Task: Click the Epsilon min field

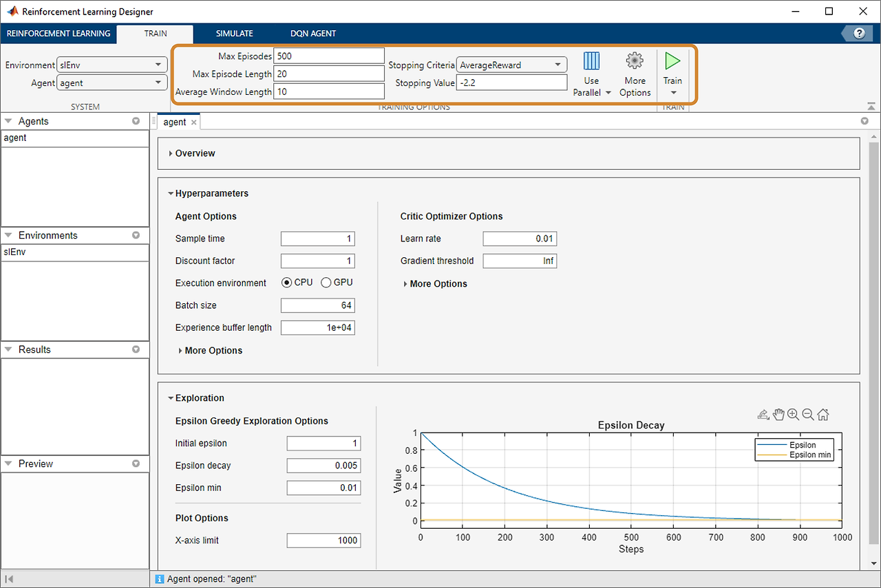Action: pos(323,488)
